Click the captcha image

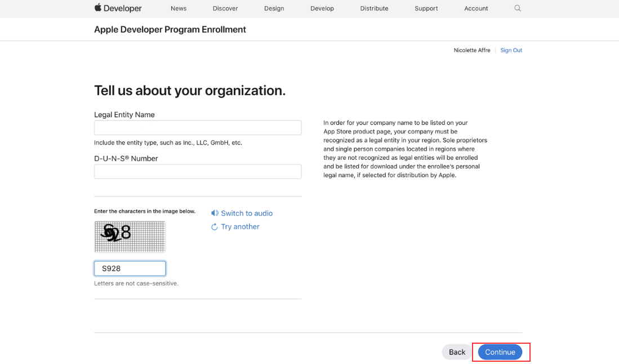pos(130,236)
